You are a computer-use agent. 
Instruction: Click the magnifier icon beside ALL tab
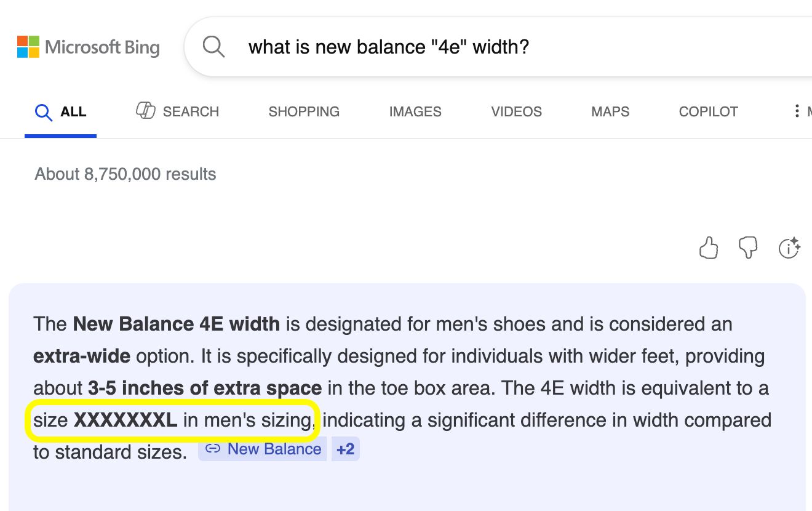coord(43,112)
